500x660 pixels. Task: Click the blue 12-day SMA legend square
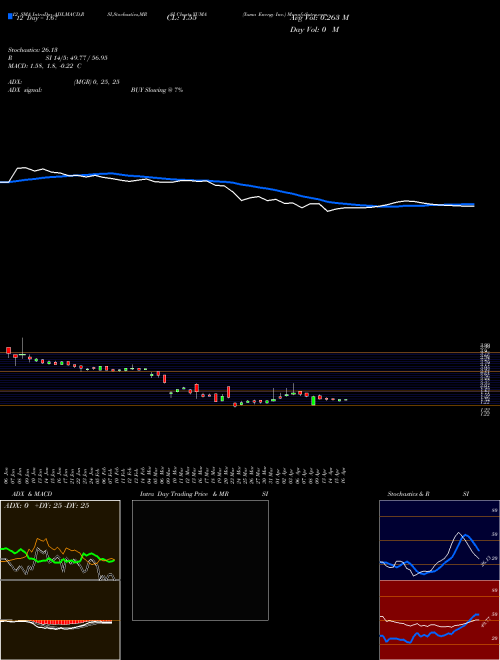coord(10,16)
